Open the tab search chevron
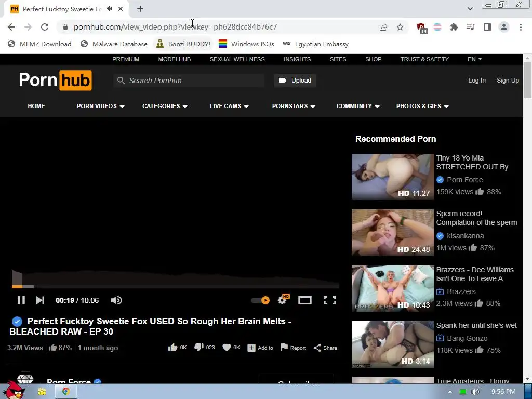Image resolution: width=532 pixels, height=399 pixels. [x=470, y=9]
